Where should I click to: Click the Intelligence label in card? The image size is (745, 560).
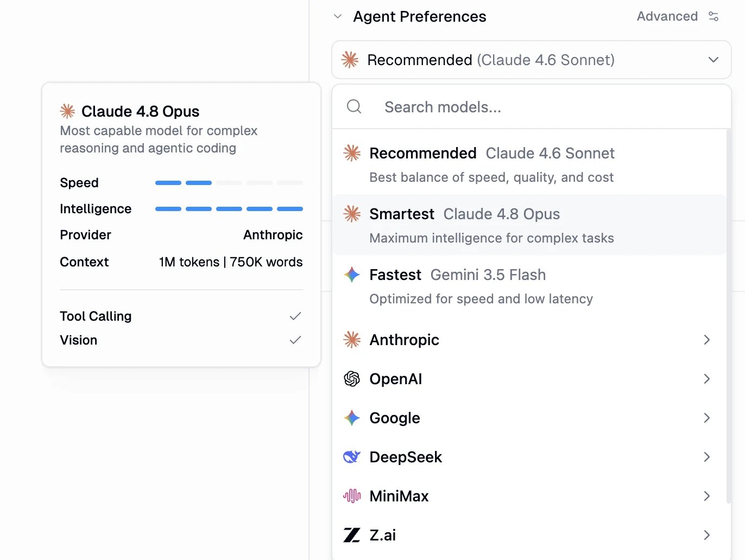click(x=96, y=209)
